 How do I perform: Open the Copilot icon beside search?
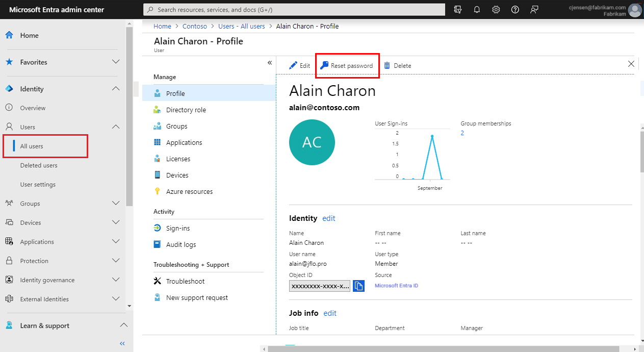[457, 10]
